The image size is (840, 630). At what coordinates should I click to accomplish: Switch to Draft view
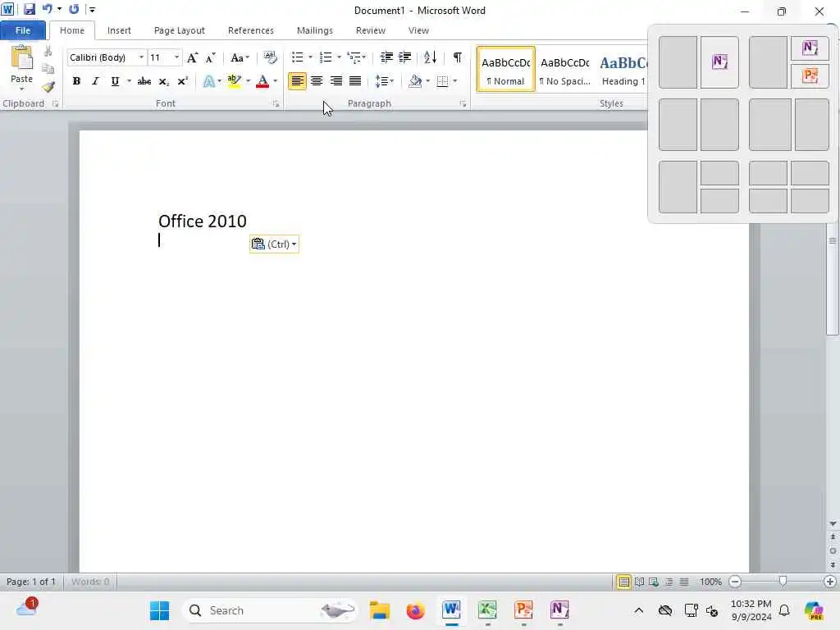coord(684,582)
